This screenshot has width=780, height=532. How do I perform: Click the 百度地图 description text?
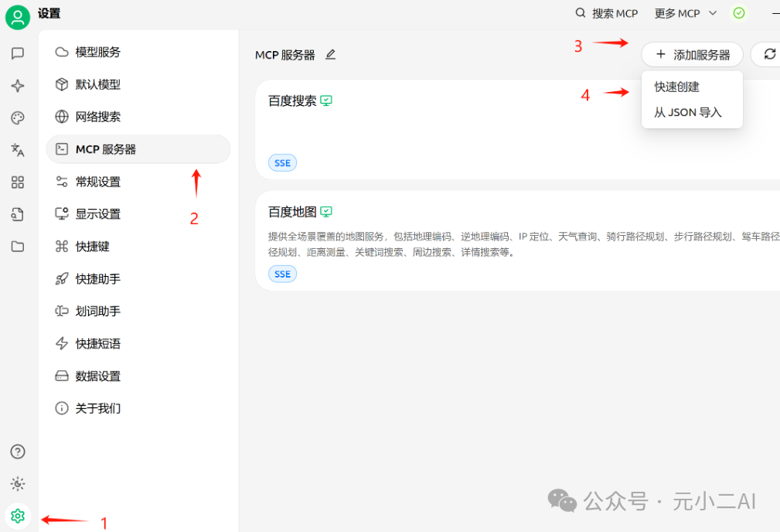(524, 244)
